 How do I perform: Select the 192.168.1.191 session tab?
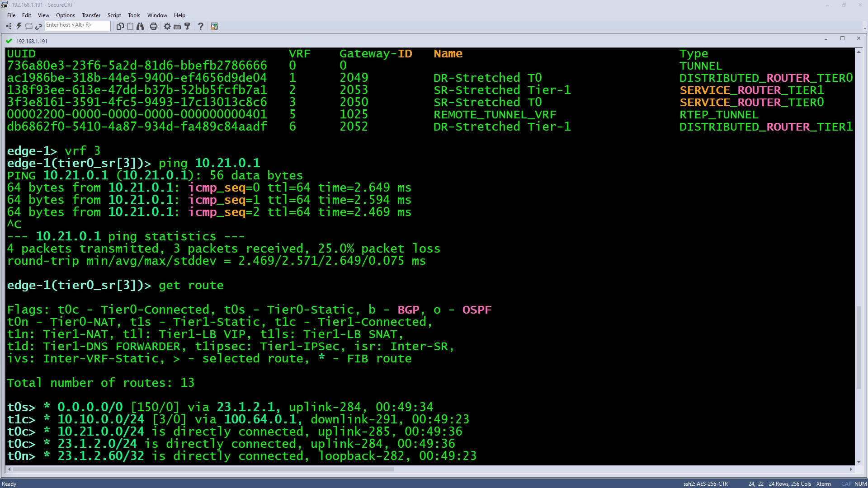point(32,41)
